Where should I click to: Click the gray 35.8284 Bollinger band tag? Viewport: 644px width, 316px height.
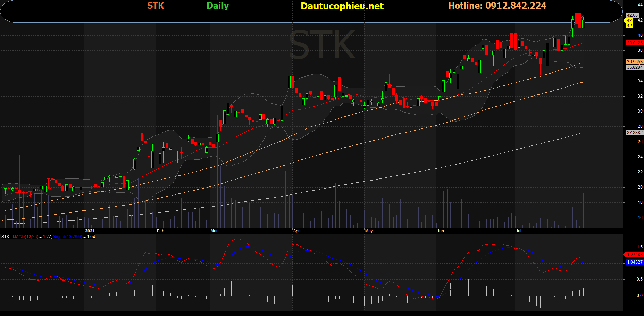click(634, 67)
